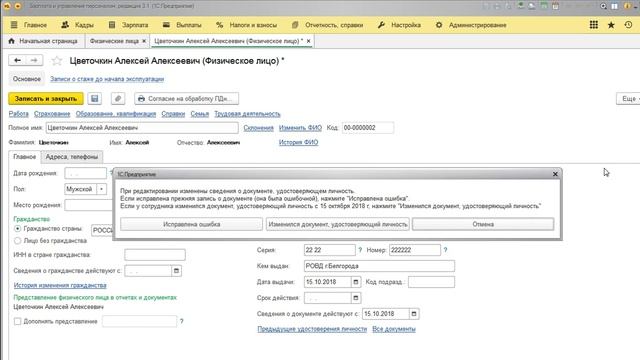The height and width of the screenshot is (360, 640).
Task: Select Гражданство страны radio button
Action: coord(18,229)
